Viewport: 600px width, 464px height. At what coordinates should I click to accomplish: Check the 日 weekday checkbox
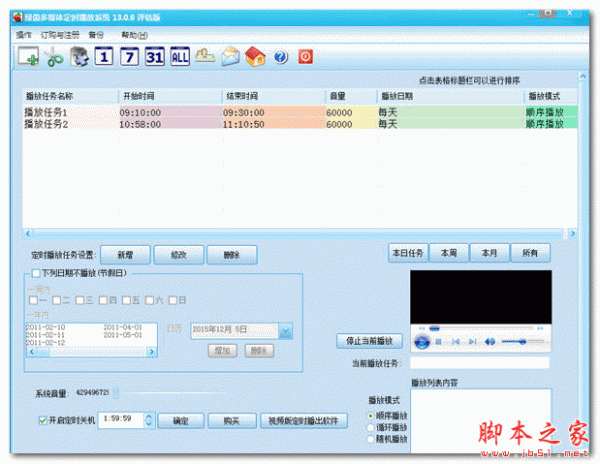click(x=173, y=300)
